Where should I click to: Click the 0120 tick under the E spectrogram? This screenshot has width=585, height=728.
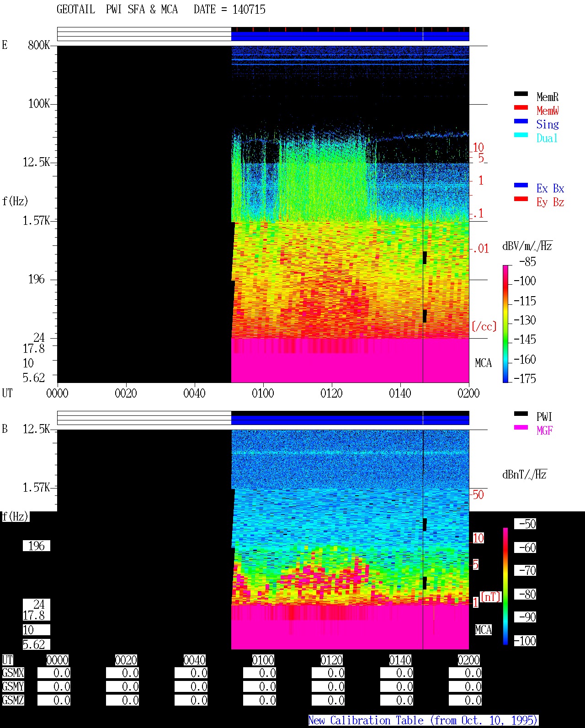[331, 393]
